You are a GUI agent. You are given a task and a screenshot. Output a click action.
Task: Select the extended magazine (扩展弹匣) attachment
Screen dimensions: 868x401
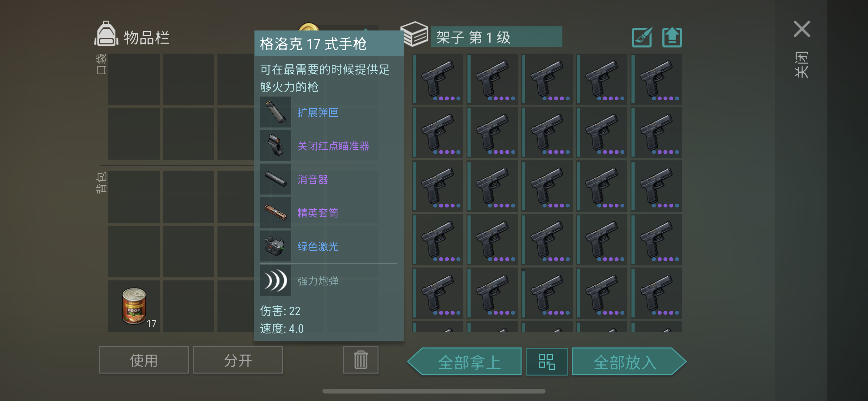pos(276,112)
